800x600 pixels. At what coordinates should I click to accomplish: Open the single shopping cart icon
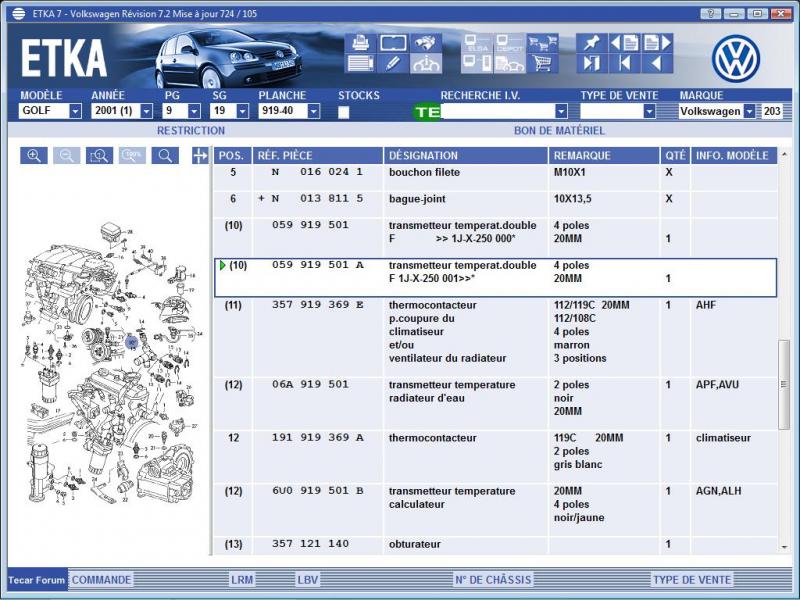point(542,64)
